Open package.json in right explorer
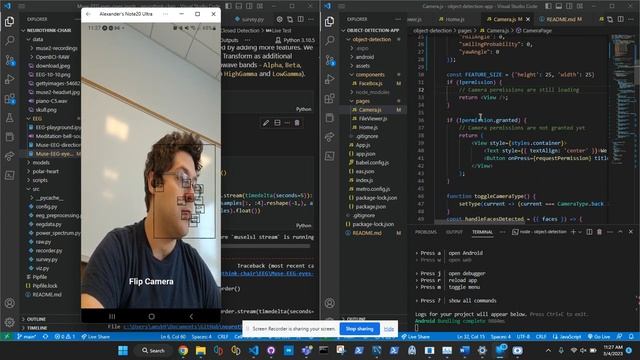 pos(370,207)
